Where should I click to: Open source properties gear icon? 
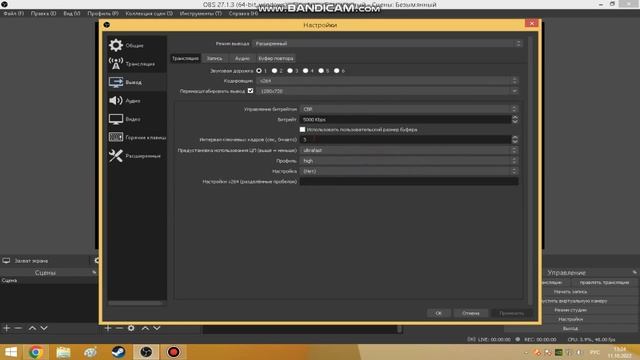click(x=131, y=328)
